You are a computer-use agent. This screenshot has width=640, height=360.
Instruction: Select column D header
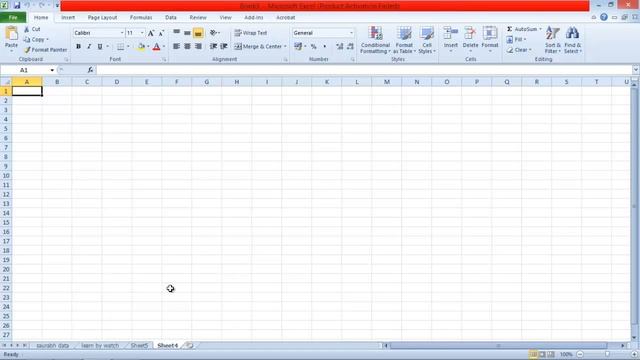click(117, 82)
